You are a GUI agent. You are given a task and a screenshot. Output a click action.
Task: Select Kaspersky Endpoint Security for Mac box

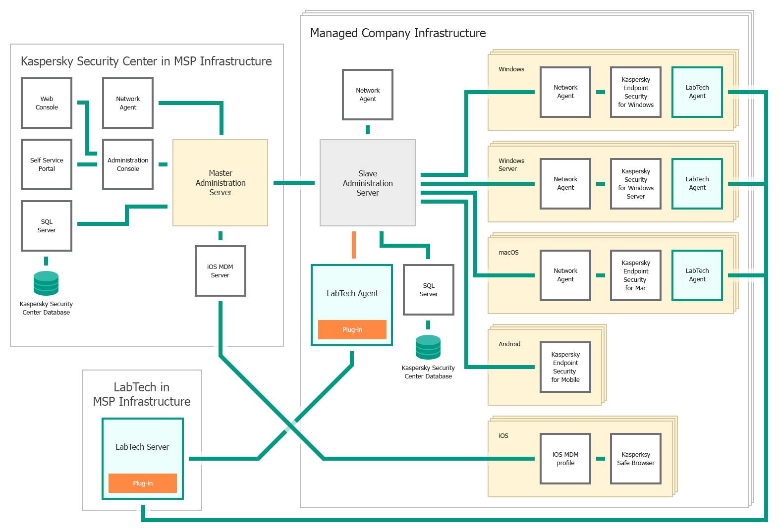(x=636, y=275)
